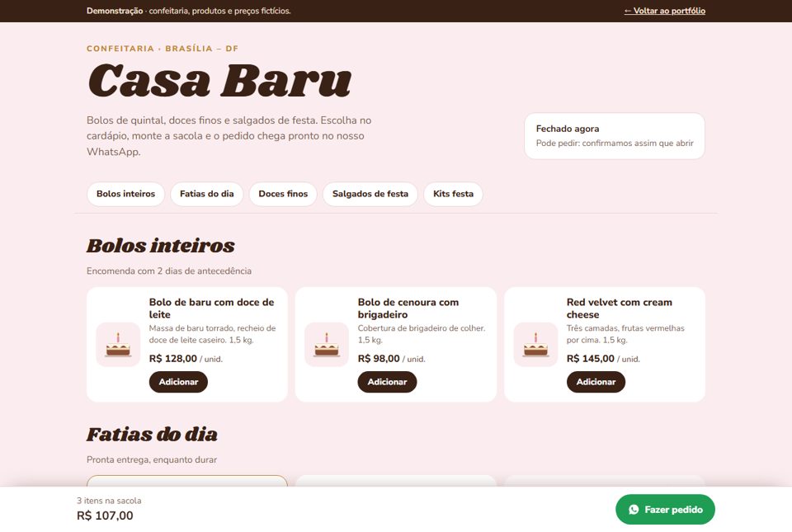Viewport: 792px width, 532px height.
Task: Click the Casa Baru title
Action: coord(219,80)
